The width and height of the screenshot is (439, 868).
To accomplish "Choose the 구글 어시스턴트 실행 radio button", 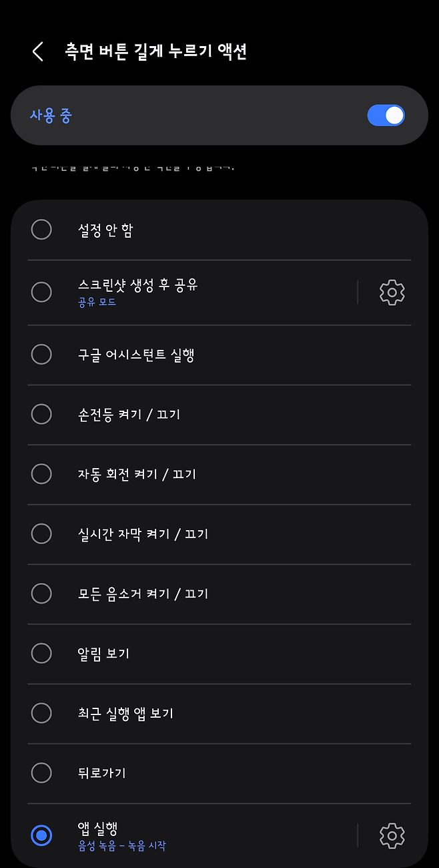I will [41, 355].
